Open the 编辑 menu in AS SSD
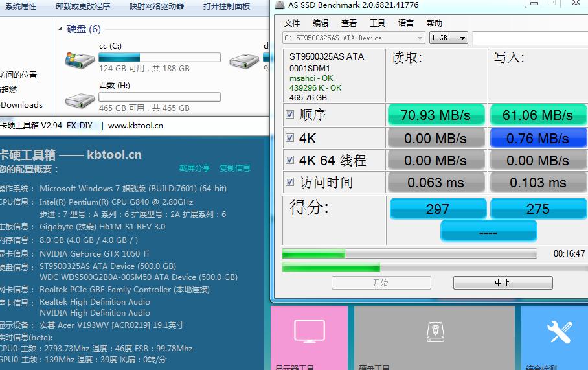Screen dimensions: 588x370 pos(321,23)
